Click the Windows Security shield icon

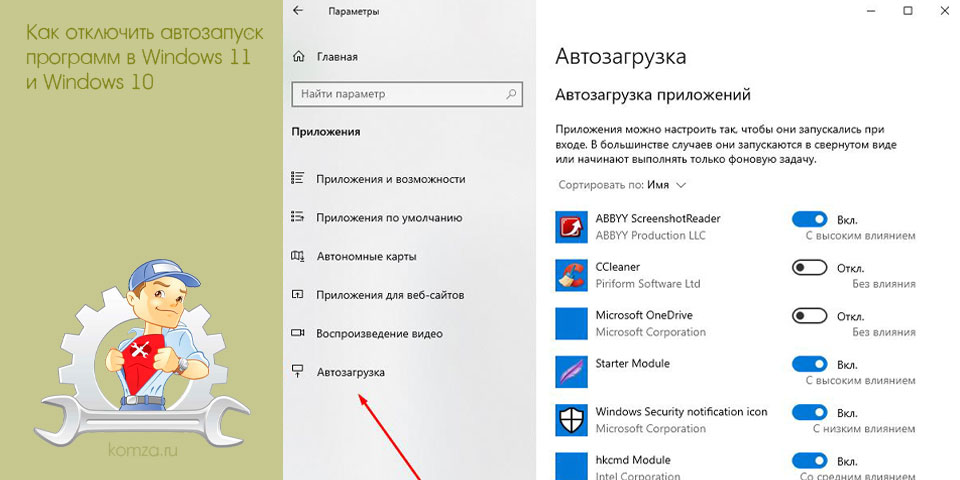[571, 420]
